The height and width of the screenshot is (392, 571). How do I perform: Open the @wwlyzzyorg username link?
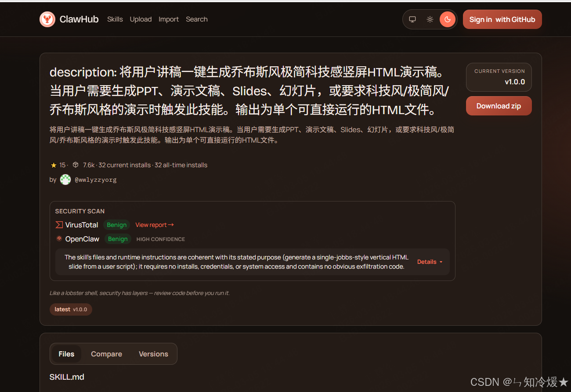(96, 180)
